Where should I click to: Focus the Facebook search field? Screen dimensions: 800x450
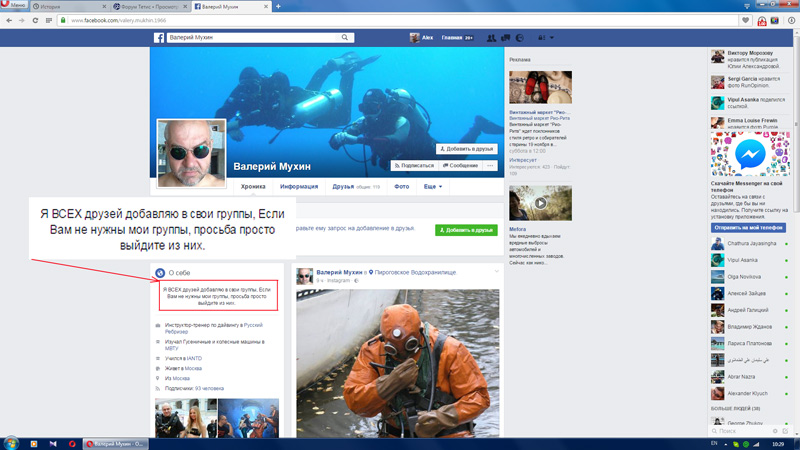tap(253, 38)
